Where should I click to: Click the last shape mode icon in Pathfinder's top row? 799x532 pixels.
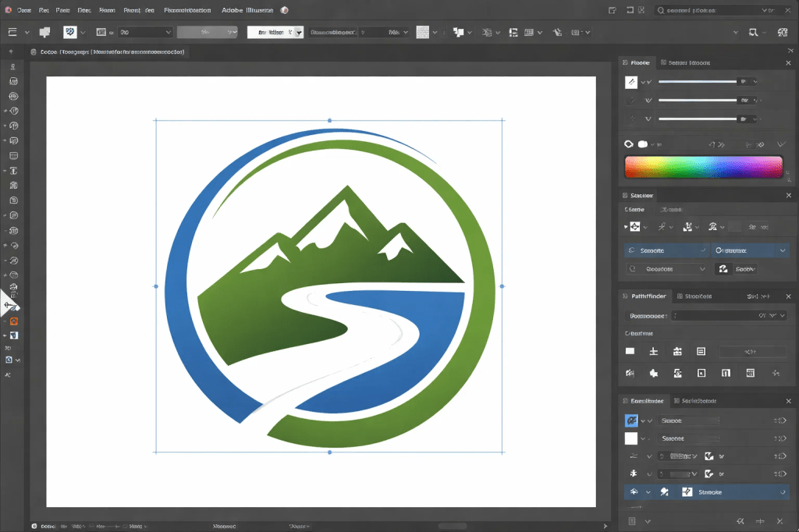click(701, 352)
